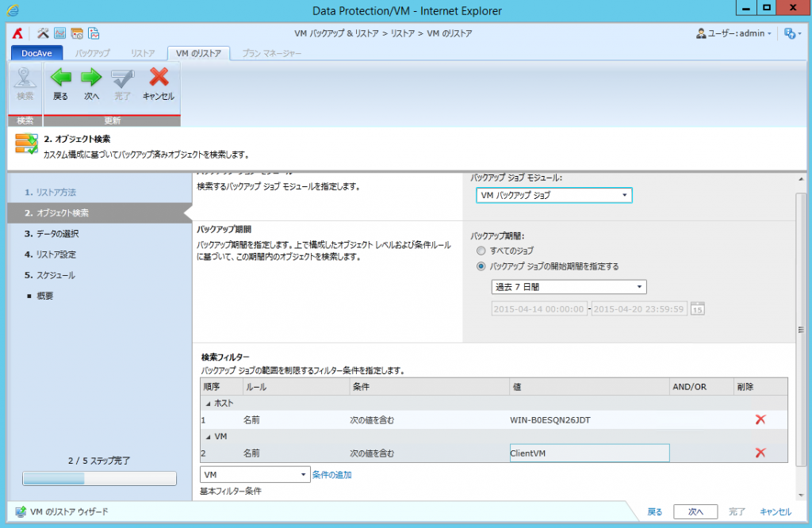Collapse the VM filter group
The image size is (812, 528).
pyautogui.click(x=209, y=437)
